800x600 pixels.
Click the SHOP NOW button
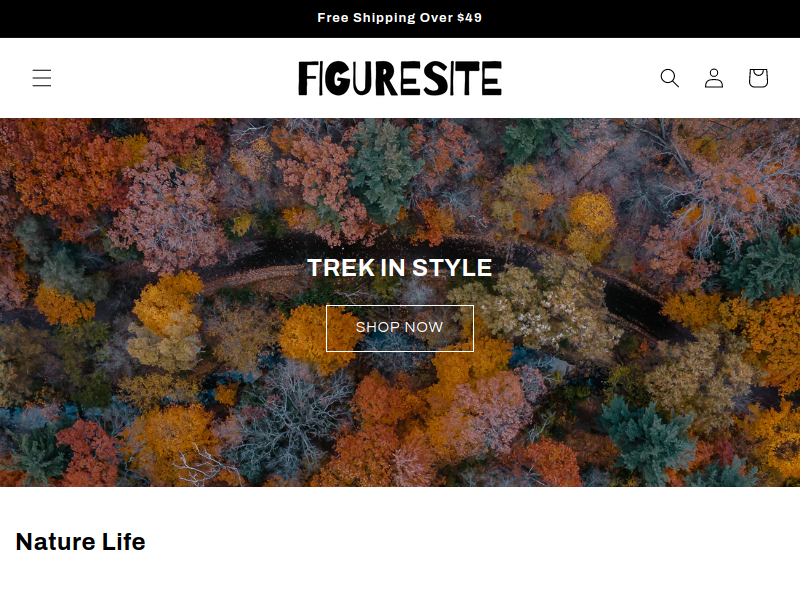[400, 328]
